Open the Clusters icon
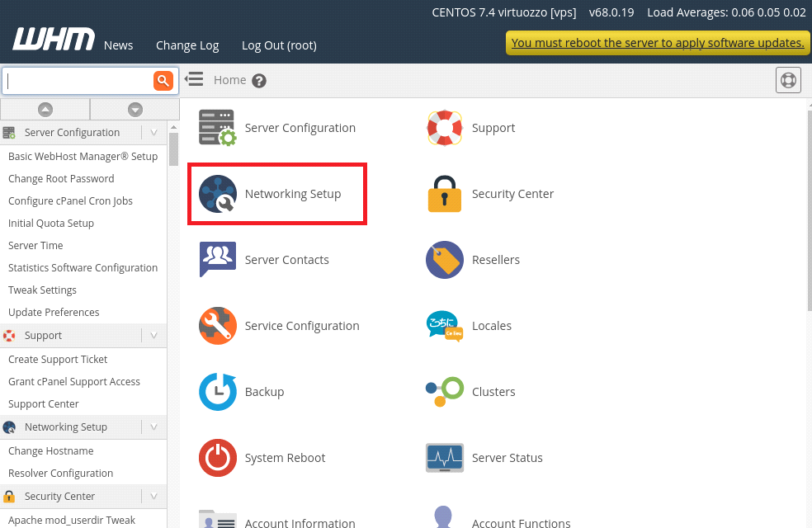Screen dimensions: 812x528 (444, 391)
